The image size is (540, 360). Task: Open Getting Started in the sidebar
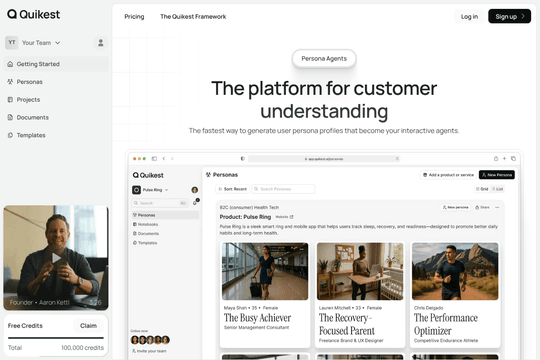[56, 64]
